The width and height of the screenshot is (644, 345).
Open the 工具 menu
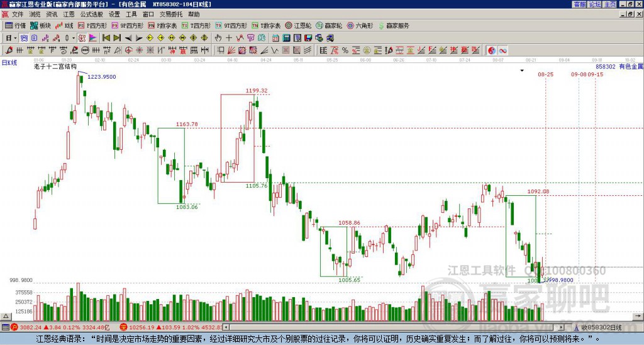coord(131,14)
